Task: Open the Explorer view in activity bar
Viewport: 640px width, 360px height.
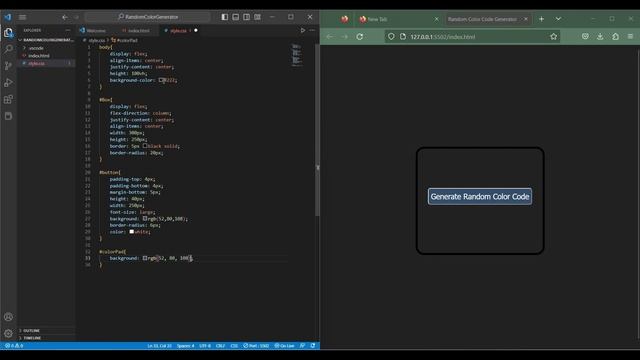Action: (x=8, y=32)
